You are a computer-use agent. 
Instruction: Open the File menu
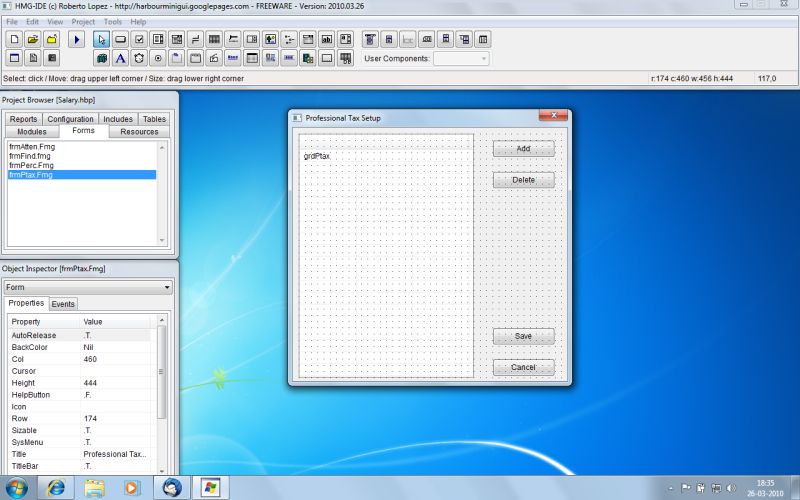pyautogui.click(x=12, y=22)
